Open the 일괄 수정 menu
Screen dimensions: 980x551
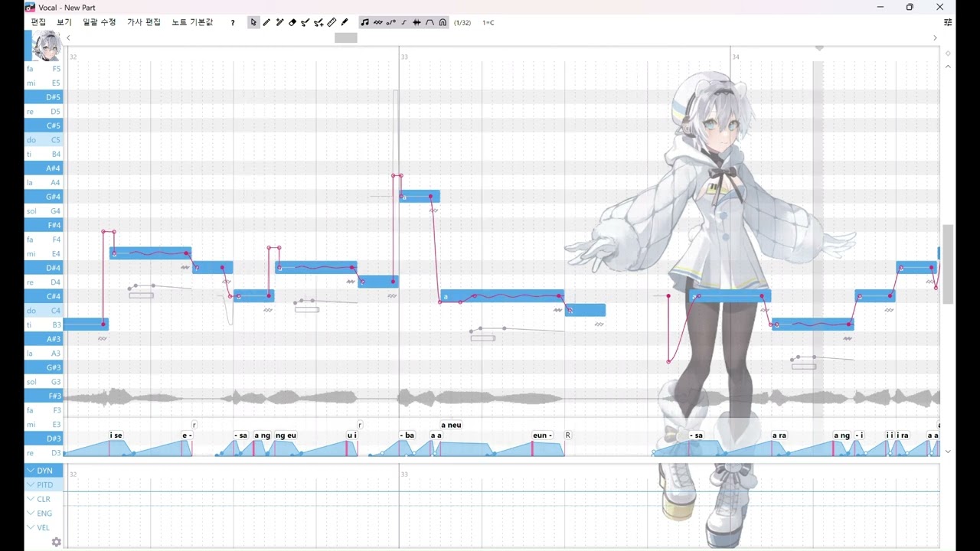tap(100, 22)
